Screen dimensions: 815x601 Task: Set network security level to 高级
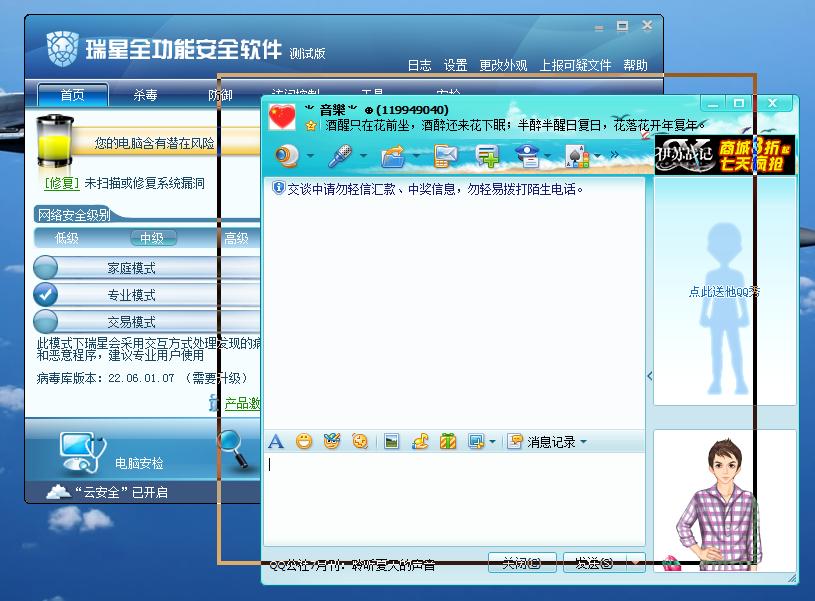point(236,239)
